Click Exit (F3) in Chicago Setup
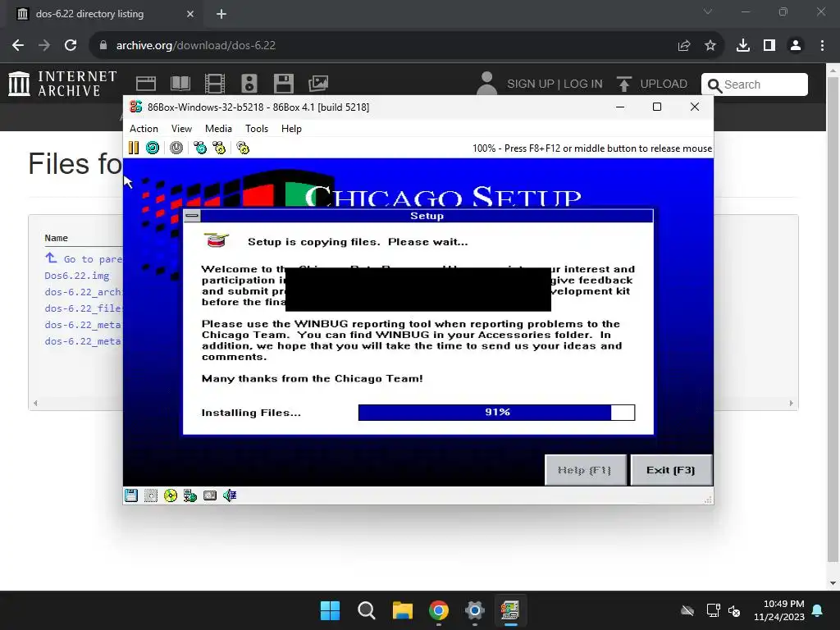This screenshot has height=630, width=840. click(x=671, y=470)
